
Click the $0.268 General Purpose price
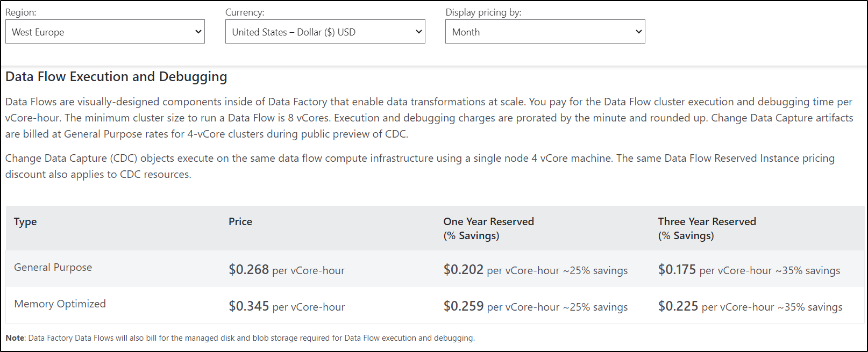click(249, 270)
